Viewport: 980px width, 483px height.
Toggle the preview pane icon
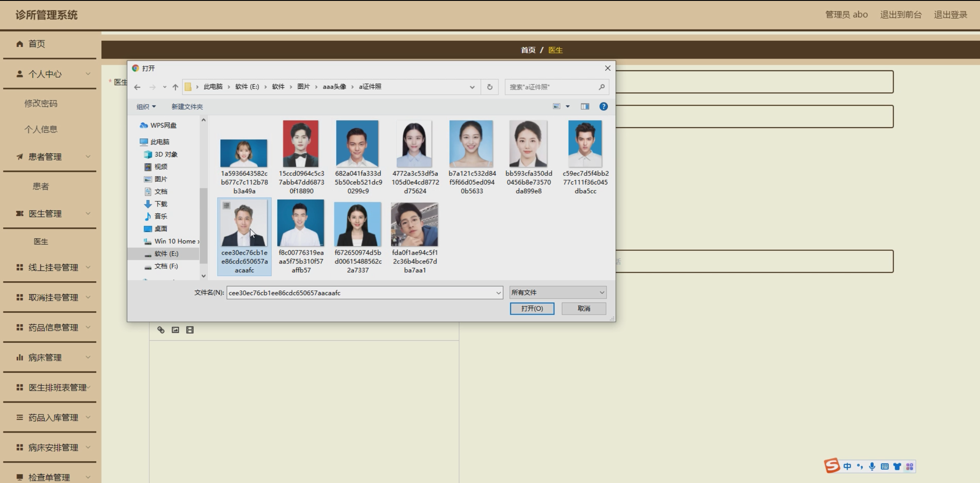tap(585, 106)
